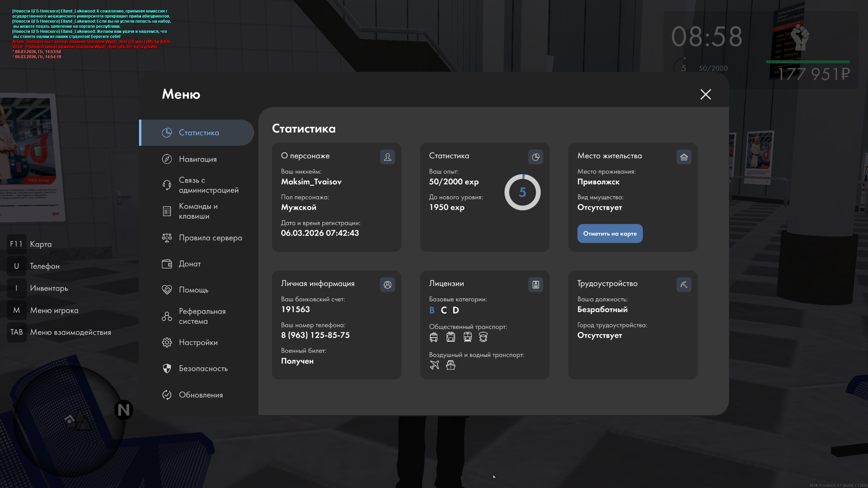Screen dimensions: 868x488
Task: Click the pickaxe icon in Трудоустройство card
Action: pos(684,285)
